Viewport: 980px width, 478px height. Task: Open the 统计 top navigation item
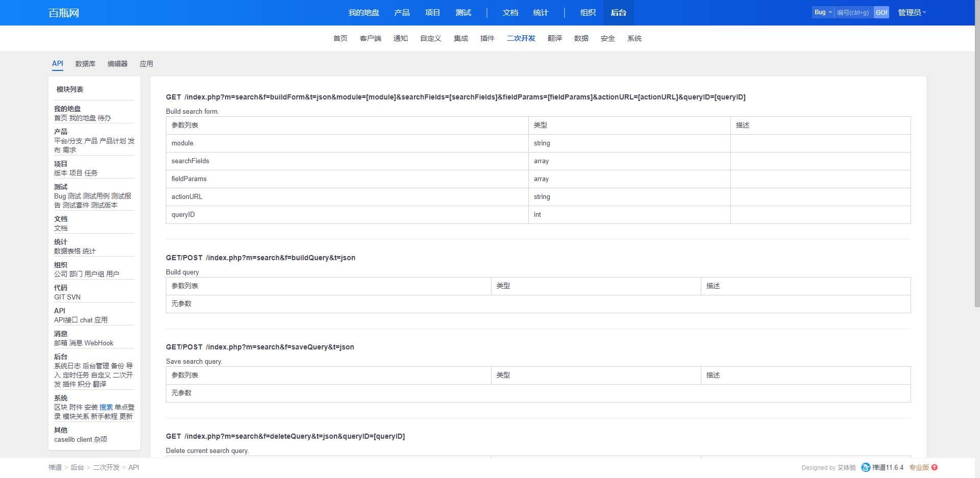point(541,13)
